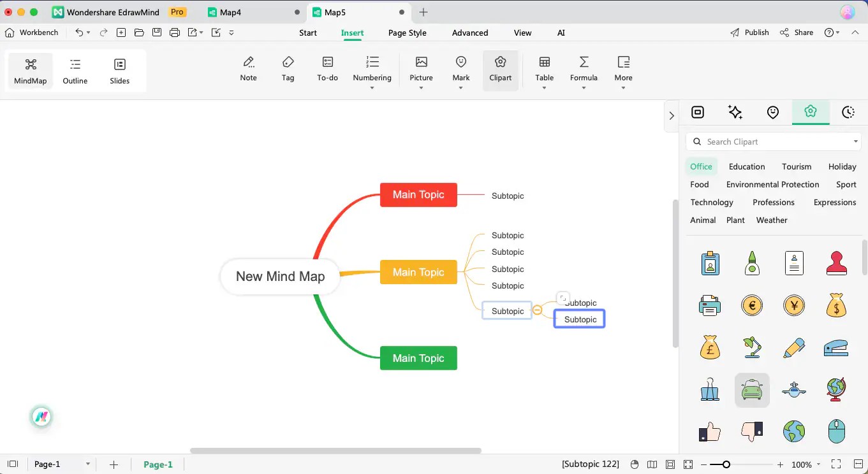Select MindMap view mode

pos(31,71)
